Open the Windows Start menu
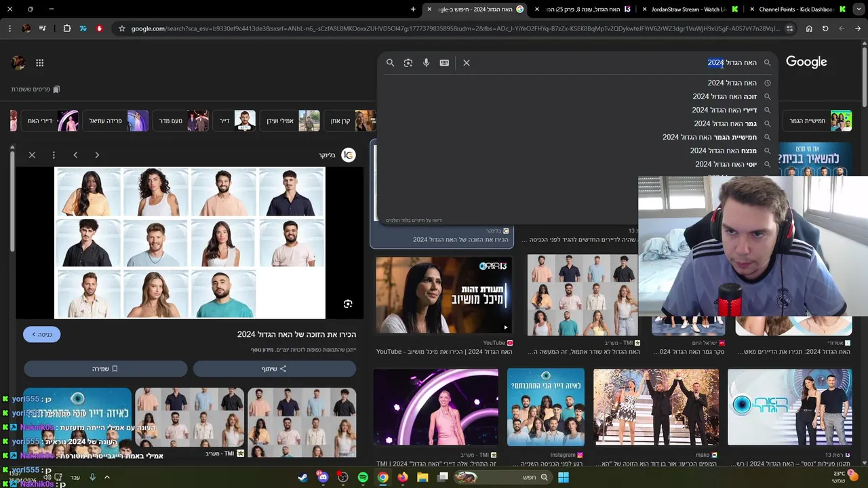 pos(563,477)
